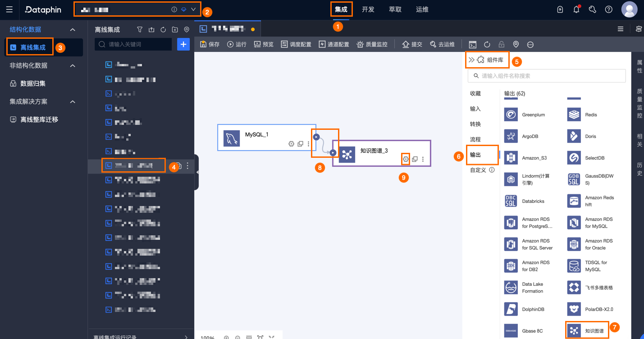The image size is (644, 339).
Task: Open the help question mark icon
Action: tap(609, 9)
